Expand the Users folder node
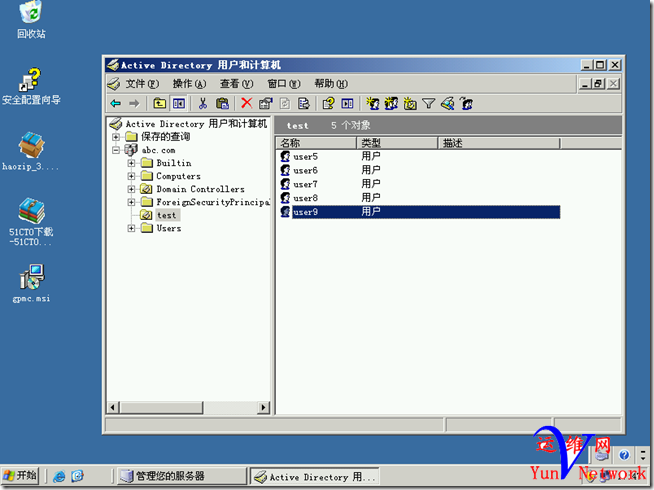This screenshot has width=654, height=490. tap(131, 228)
